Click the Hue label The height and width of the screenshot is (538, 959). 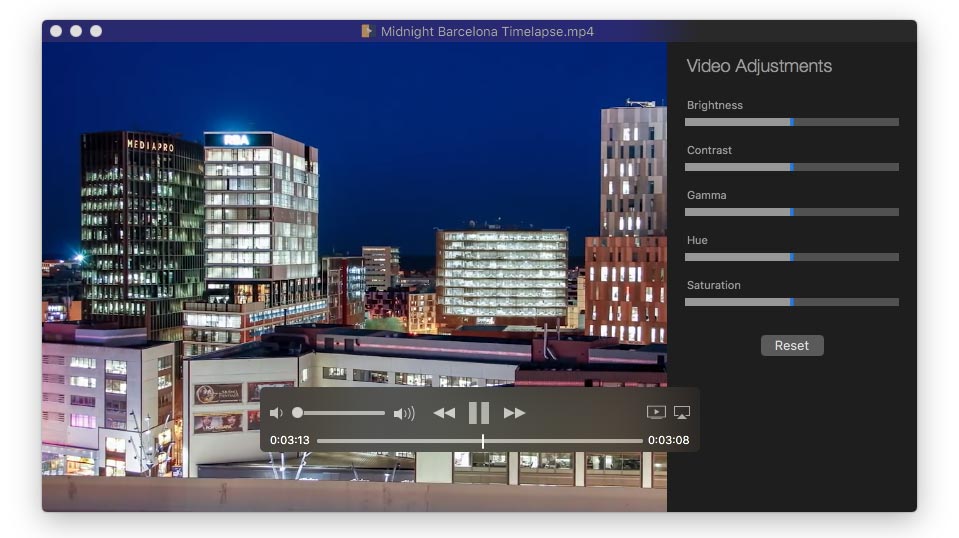[x=697, y=240]
